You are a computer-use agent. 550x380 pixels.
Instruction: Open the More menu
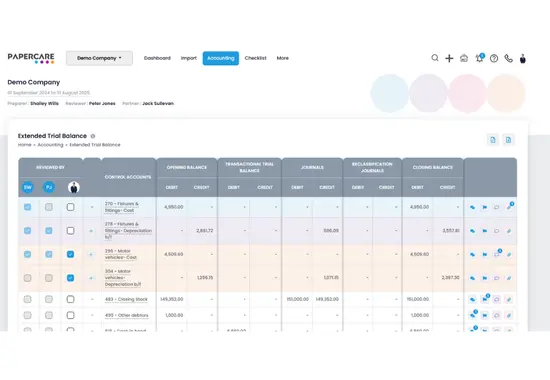[x=283, y=58]
